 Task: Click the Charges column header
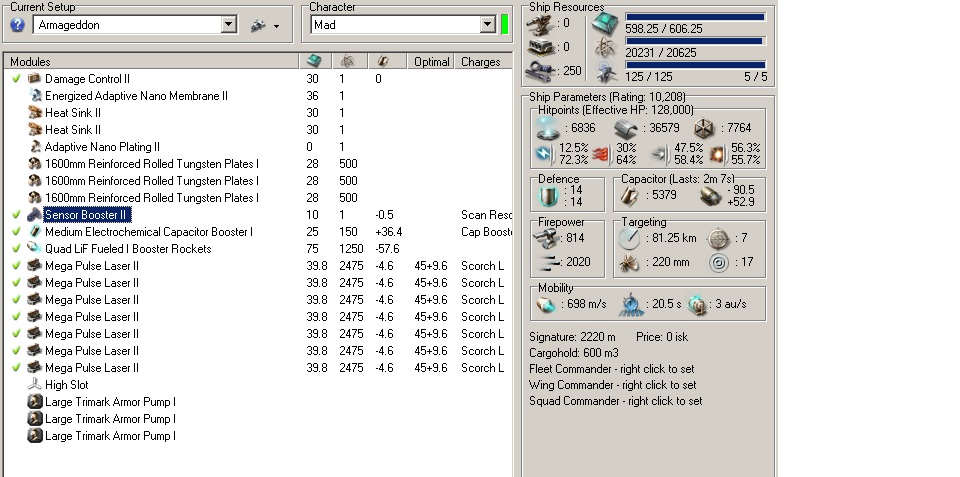483,62
